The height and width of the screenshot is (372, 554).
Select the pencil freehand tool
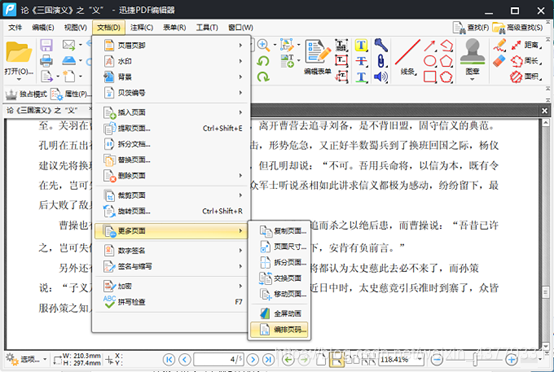(500, 45)
